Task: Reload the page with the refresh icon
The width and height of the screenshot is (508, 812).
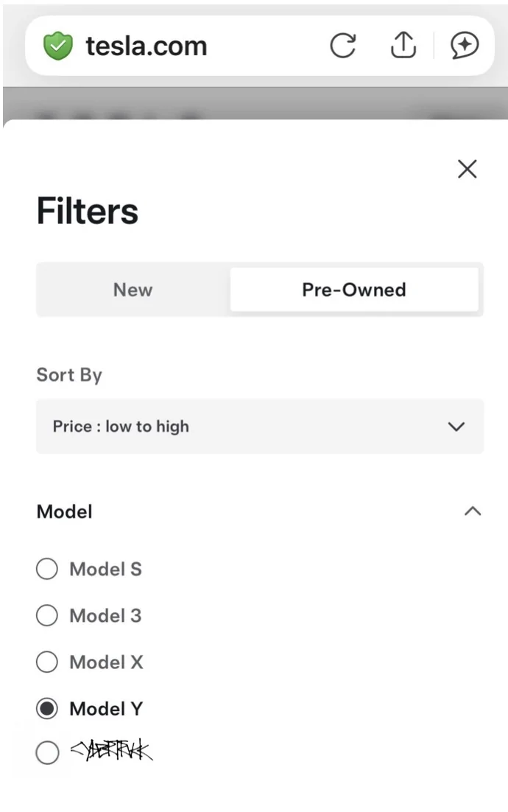Action: point(343,46)
